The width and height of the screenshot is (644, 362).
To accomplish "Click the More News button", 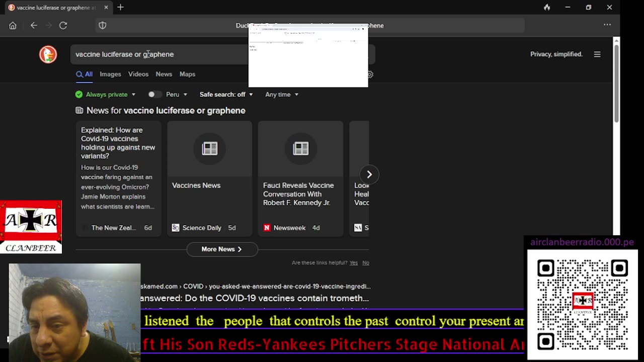I will pyautogui.click(x=222, y=249).
